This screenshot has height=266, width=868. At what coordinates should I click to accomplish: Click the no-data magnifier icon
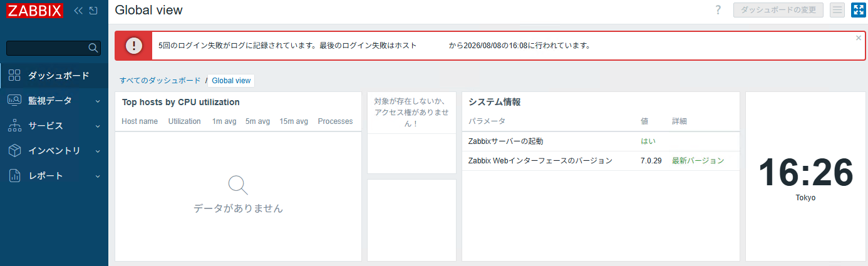(x=238, y=185)
